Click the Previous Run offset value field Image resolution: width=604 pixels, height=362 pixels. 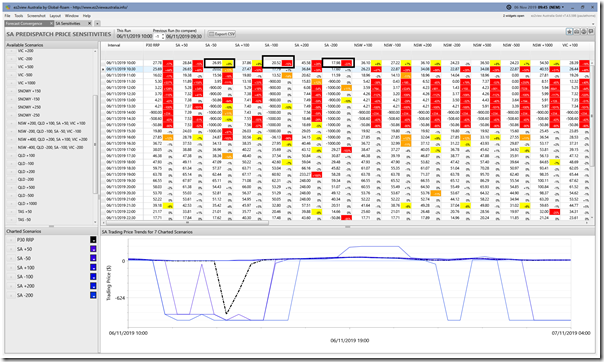coord(157,37)
